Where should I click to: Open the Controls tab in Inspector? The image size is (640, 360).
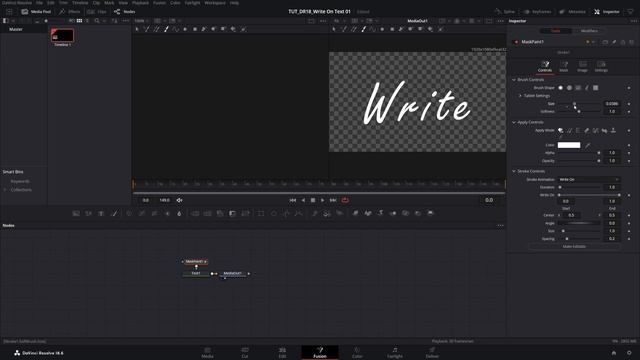click(545, 67)
